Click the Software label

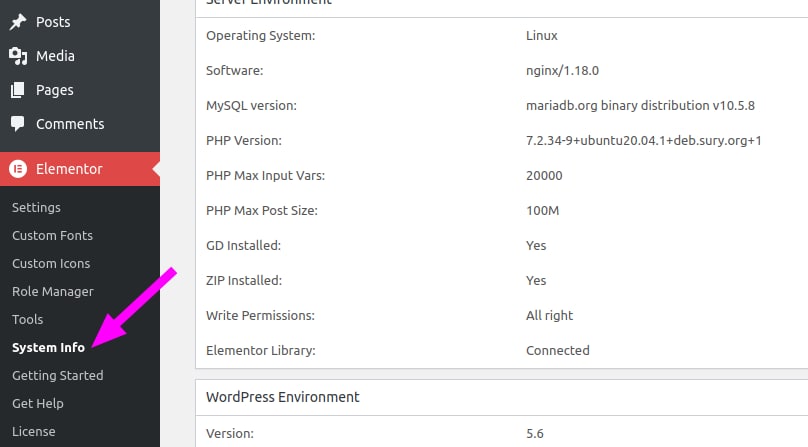coord(234,71)
